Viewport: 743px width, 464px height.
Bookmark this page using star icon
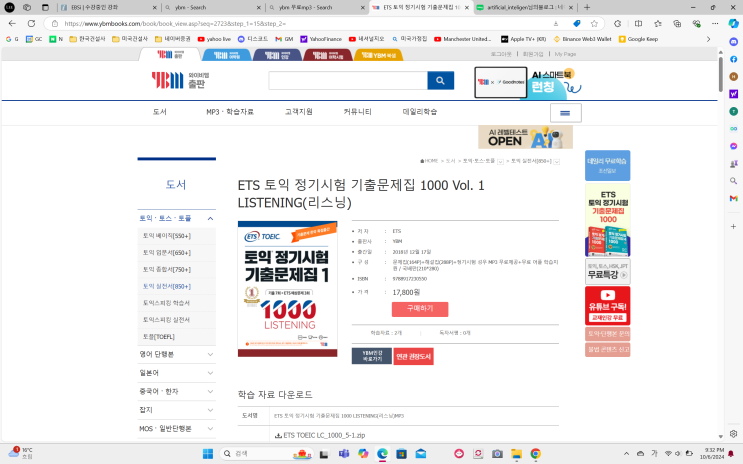click(594, 23)
